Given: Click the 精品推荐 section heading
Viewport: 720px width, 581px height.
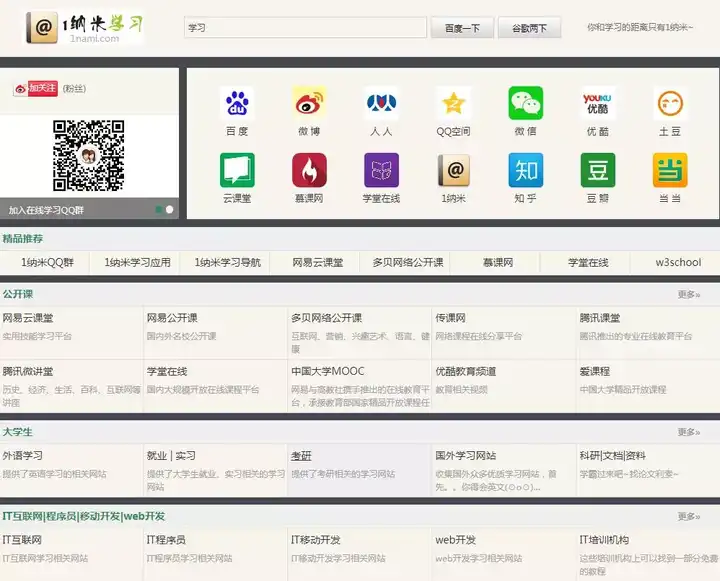Looking at the screenshot, I should point(22,239).
